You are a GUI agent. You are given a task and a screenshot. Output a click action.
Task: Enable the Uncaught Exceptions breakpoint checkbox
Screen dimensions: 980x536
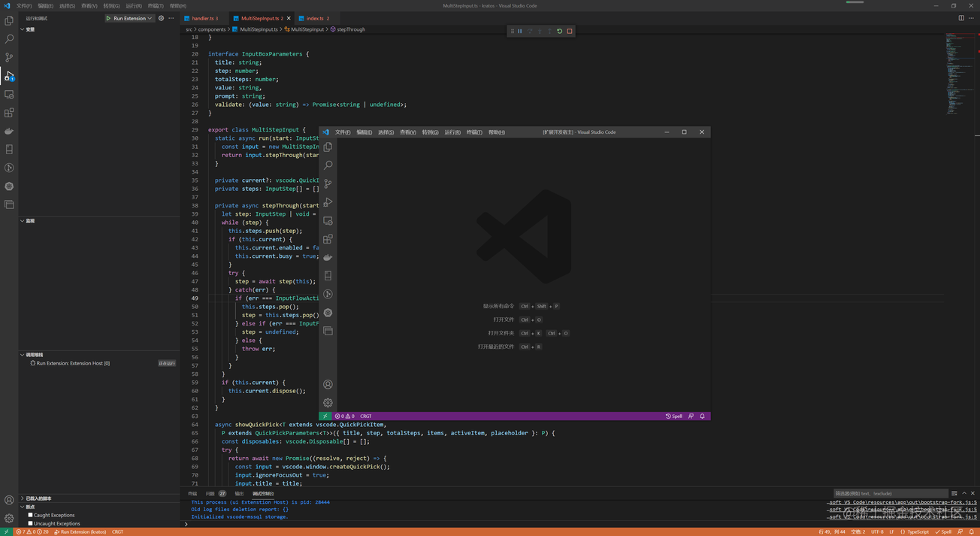point(30,523)
